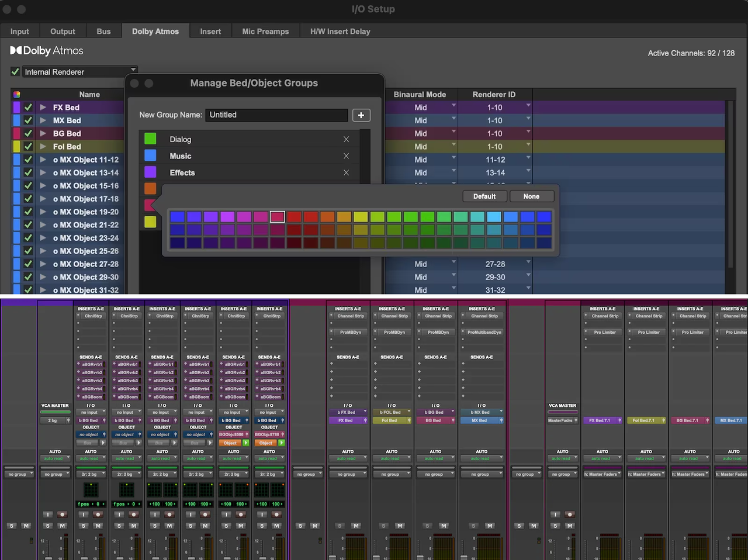
Task: Click the orange Object button on BGObjc8586 strip
Action: tap(230, 443)
